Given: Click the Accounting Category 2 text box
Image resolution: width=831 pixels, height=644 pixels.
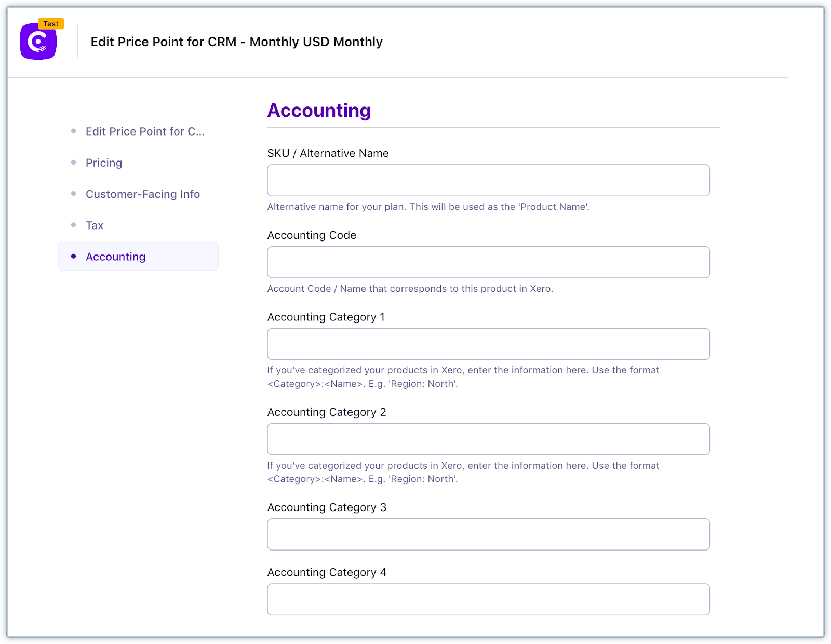Looking at the screenshot, I should point(488,439).
